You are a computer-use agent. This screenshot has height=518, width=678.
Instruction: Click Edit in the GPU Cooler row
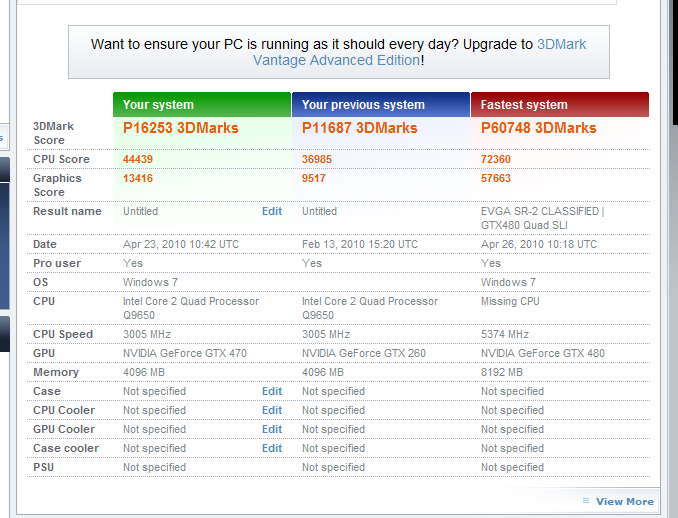tap(272, 429)
